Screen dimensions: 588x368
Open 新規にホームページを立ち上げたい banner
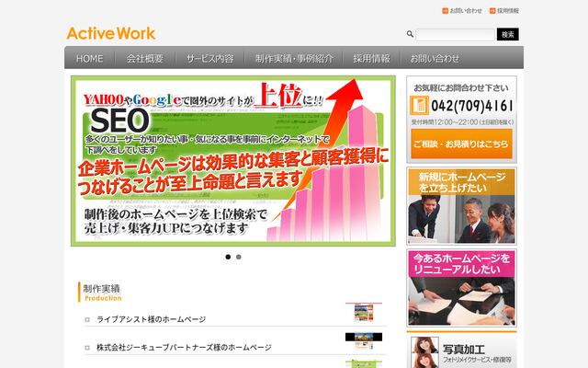[461, 206]
